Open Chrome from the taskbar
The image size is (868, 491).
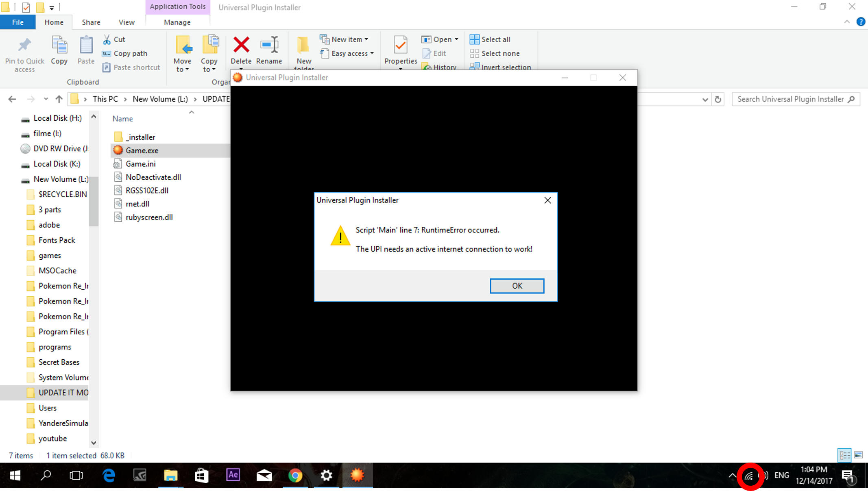(295, 475)
